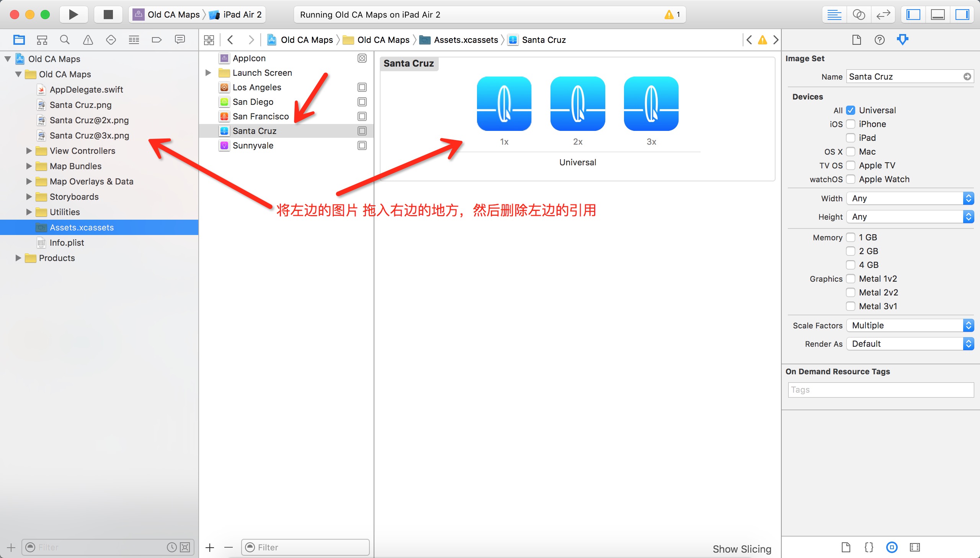The image size is (980, 558).
Task: Expand the Storyboards folder
Action: coord(29,197)
